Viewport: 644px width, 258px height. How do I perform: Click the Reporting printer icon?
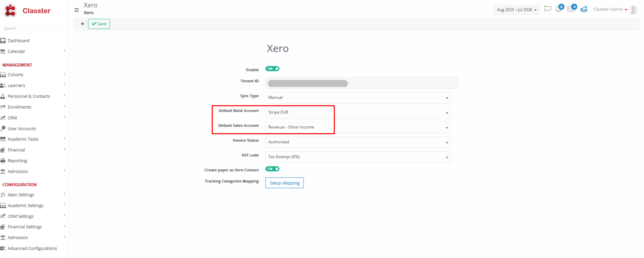[3, 161]
